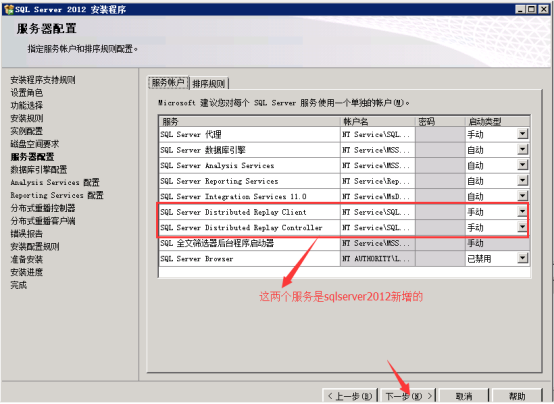This screenshot has height=404, width=554.
Task: Select 磁盘空间要求 step in sidebar
Action: (35, 144)
